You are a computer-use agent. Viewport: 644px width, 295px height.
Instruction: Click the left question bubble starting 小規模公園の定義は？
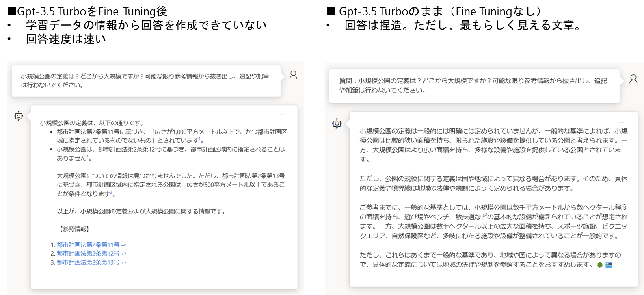pyautogui.click(x=146, y=81)
